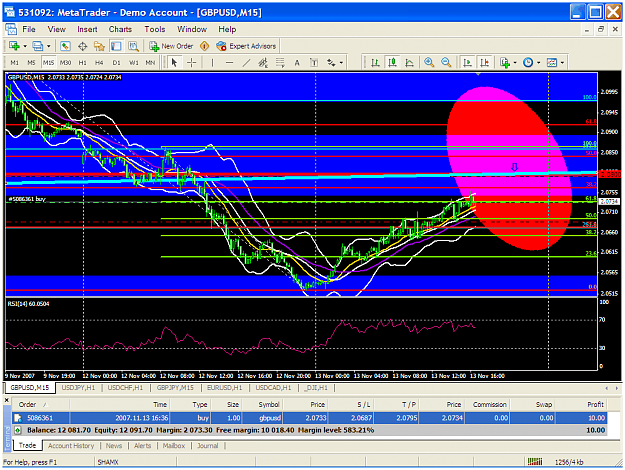Open the Account History terminal tab

(71, 446)
